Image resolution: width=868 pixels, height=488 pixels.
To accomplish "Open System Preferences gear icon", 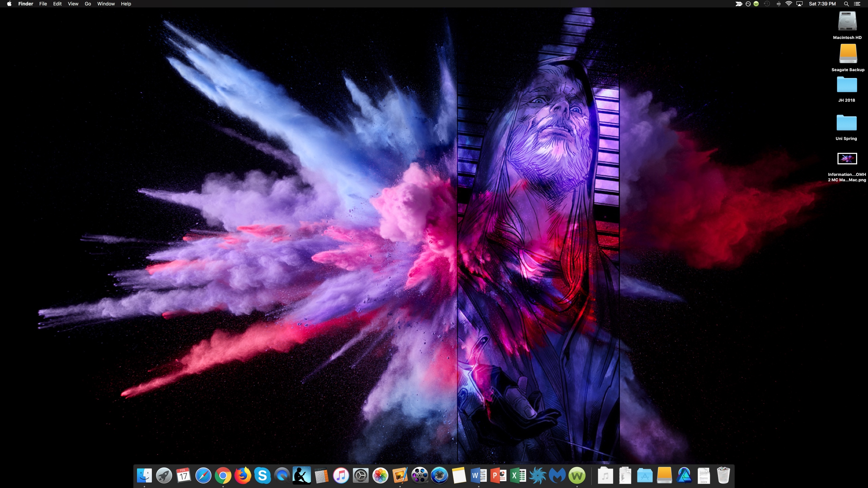I will 361,476.
